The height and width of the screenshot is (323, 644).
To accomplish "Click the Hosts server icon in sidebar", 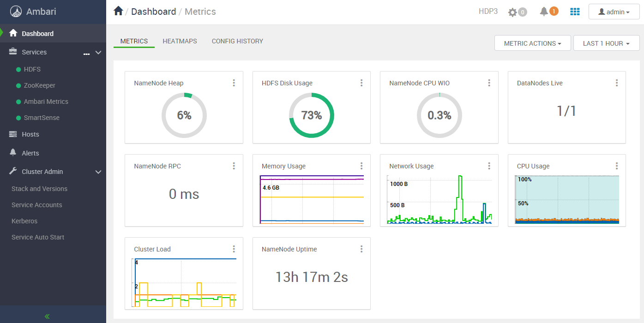I will tap(13, 134).
